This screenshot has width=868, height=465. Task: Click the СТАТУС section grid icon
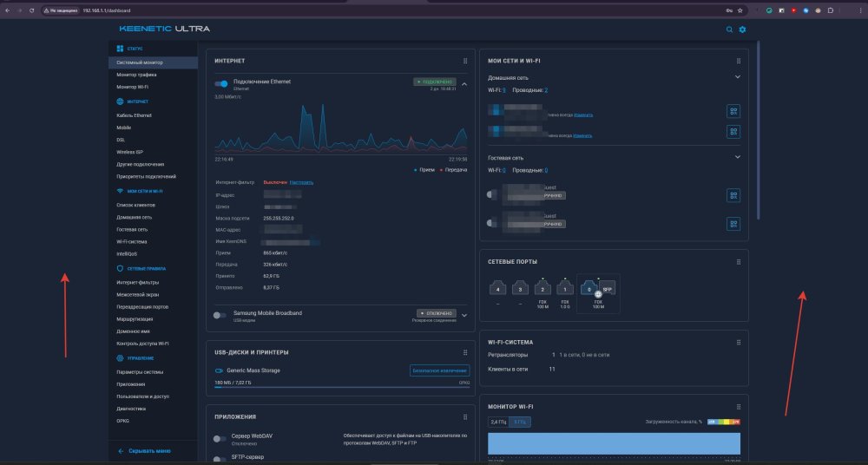click(120, 49)
